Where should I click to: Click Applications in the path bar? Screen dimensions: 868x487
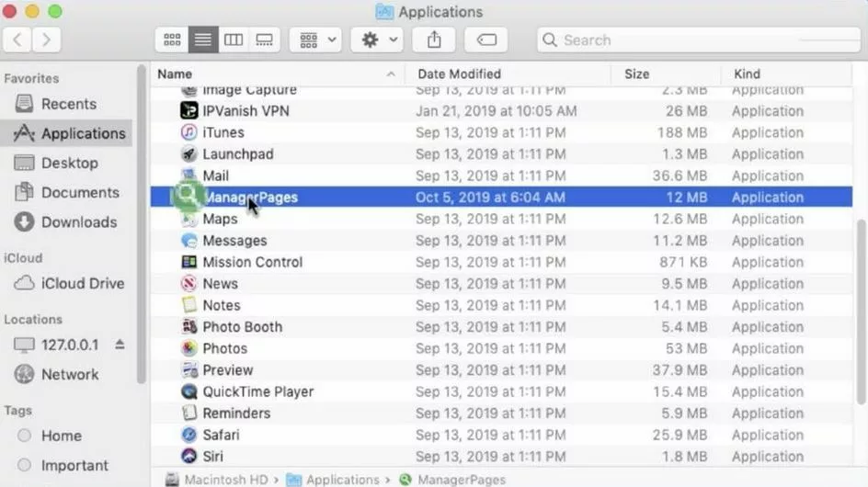tap(333, 480)
